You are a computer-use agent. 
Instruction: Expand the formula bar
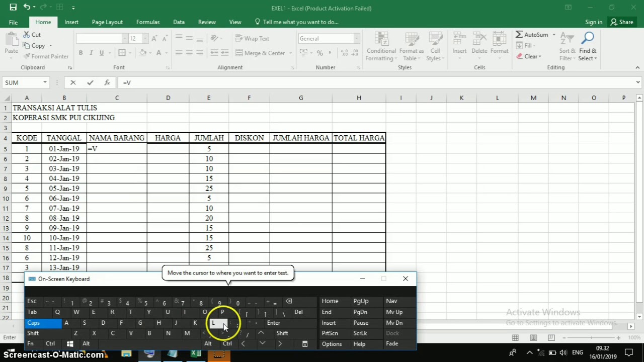[x=638, y=82]
